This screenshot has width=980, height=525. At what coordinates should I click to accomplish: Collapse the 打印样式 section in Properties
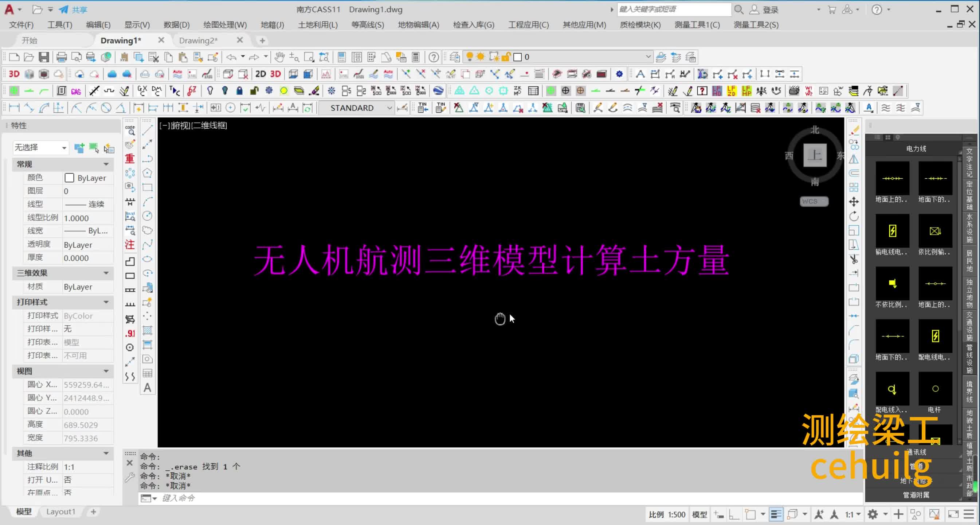pyautogui.click(x=106, y=302)
